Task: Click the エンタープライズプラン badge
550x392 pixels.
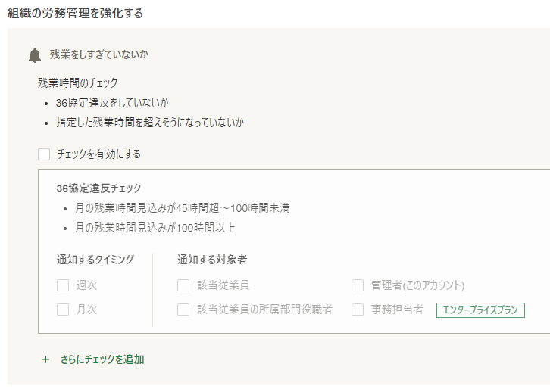Action: coord(480,310)
